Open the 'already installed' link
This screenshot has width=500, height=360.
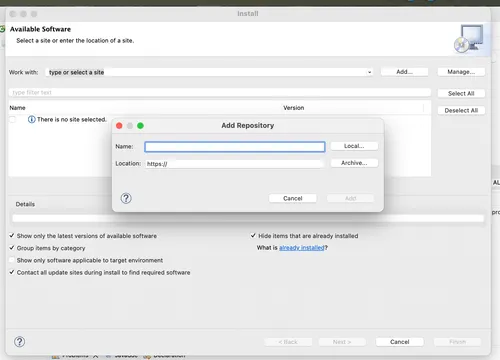[x=302, y=248]
